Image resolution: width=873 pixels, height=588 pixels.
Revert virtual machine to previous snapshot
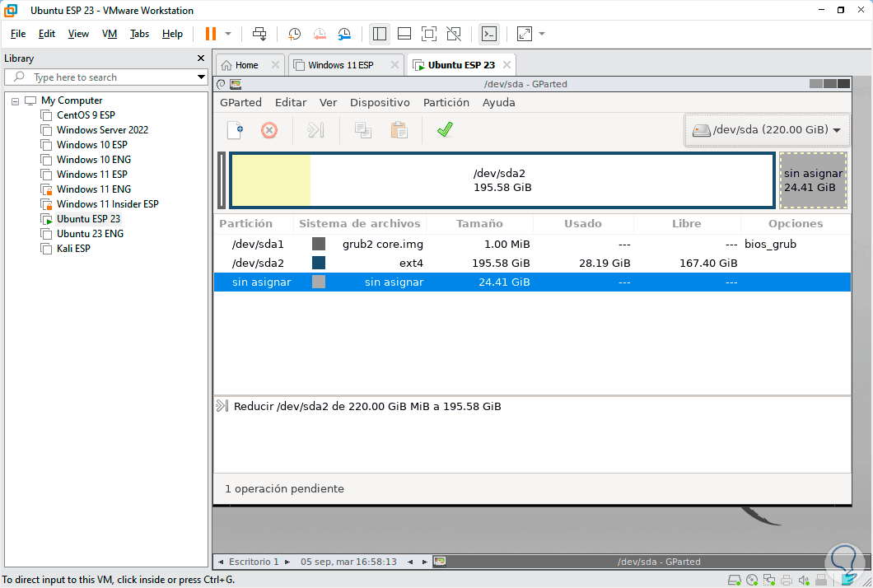coord(320,34)
